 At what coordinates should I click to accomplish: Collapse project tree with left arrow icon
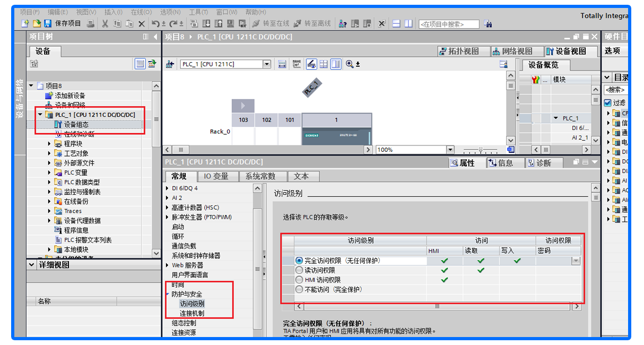point(155,37)
